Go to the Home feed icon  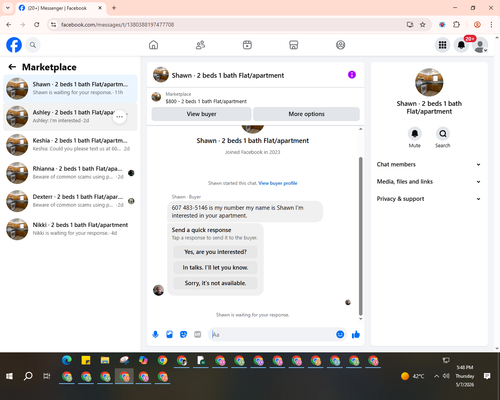click(153, 45)
